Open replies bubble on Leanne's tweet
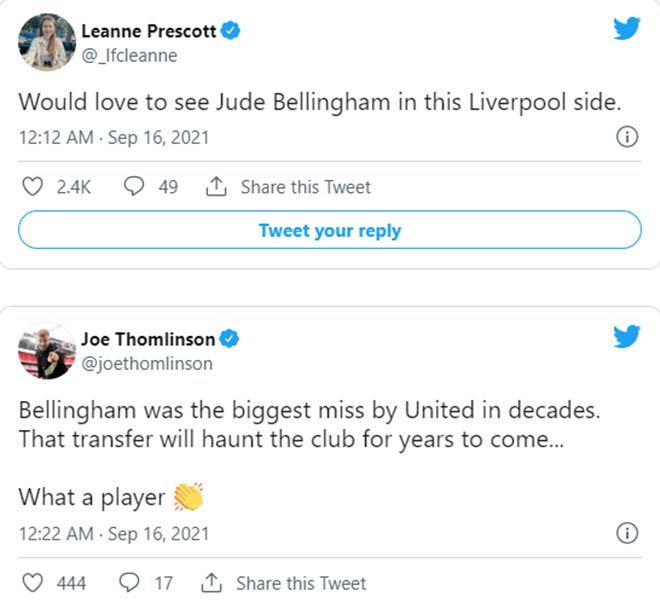The height and width of the screenshot is (603, 660). pos(135,187)
